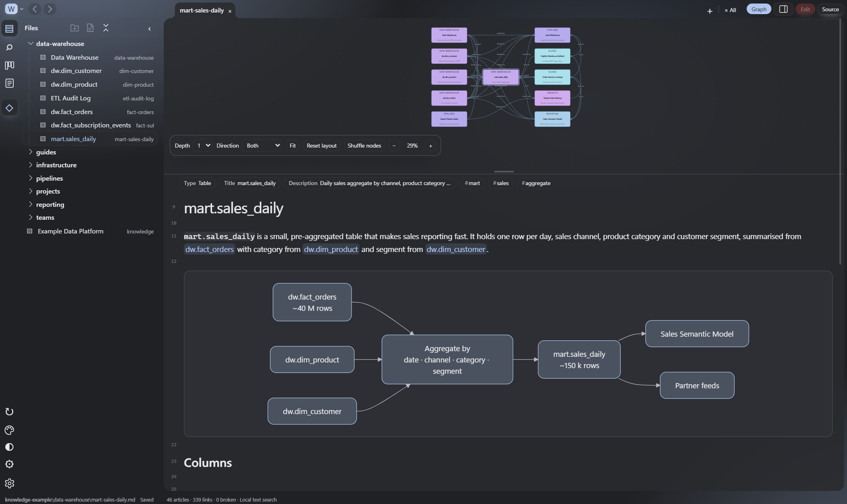This screenshot has height=504, width=847.
Task: Grab the graph pane resize handle
Action: 504,172
